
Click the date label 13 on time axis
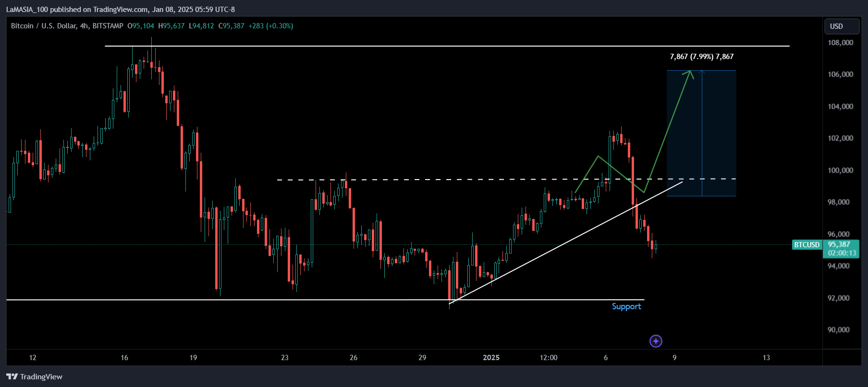pos(766,358)
